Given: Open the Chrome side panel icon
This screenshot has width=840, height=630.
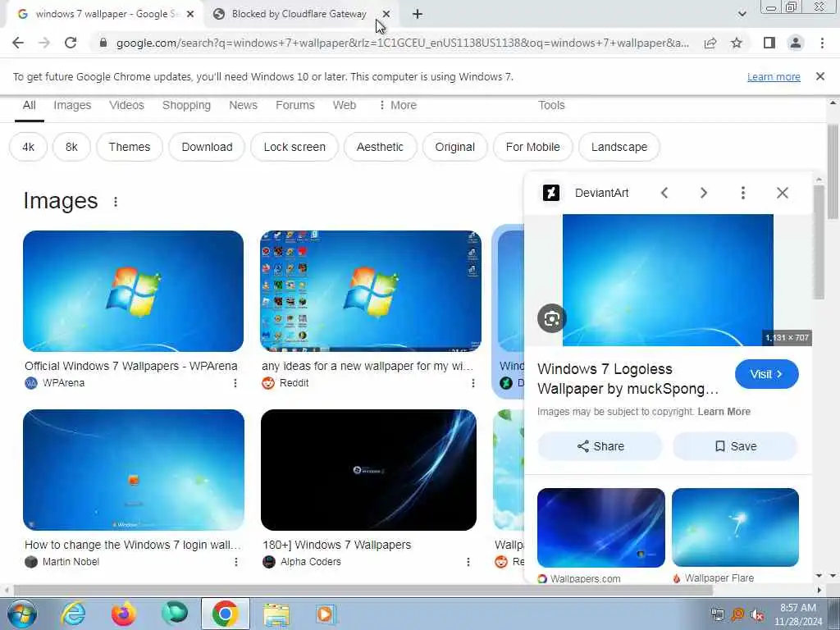Looking at the screenshot, I should pos(769,43).
